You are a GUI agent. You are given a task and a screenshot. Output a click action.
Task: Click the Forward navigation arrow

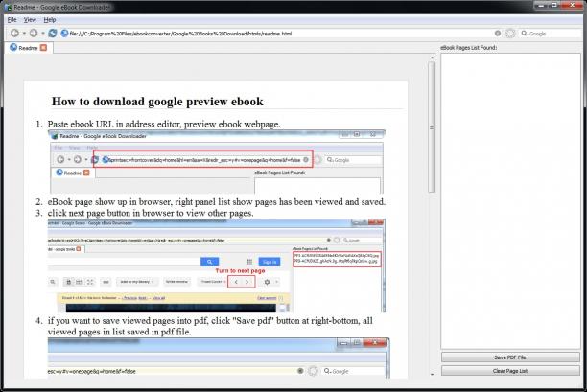pos(34,34)
